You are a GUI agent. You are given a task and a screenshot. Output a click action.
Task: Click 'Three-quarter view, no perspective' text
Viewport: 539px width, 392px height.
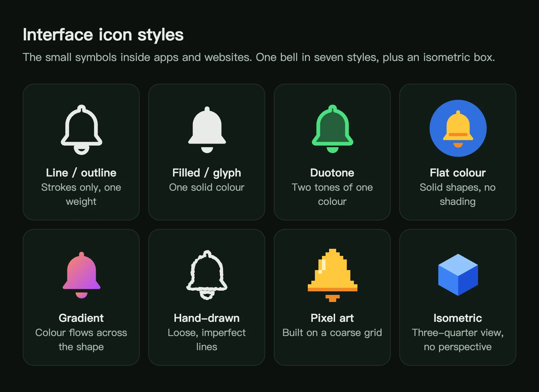[458, 340]
